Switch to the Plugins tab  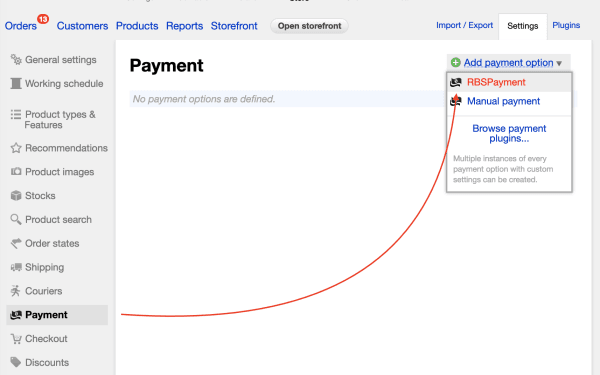pos(566,25)
